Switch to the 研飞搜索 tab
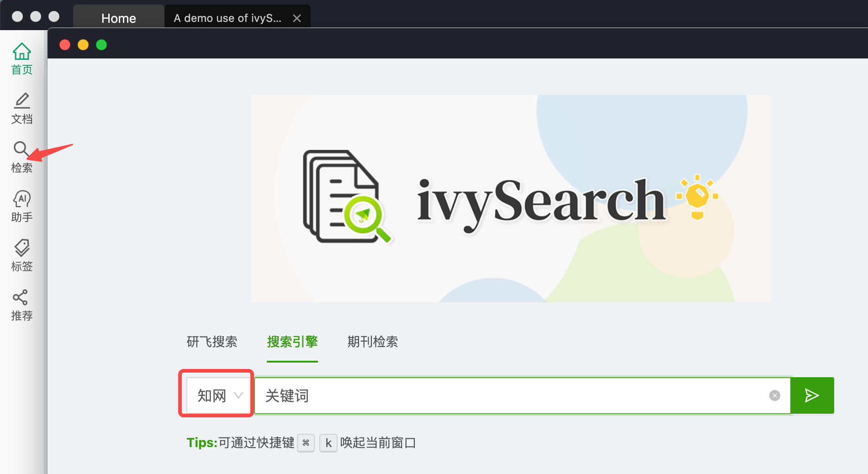This screenshot has width=868, height=474. pos(212,342)
